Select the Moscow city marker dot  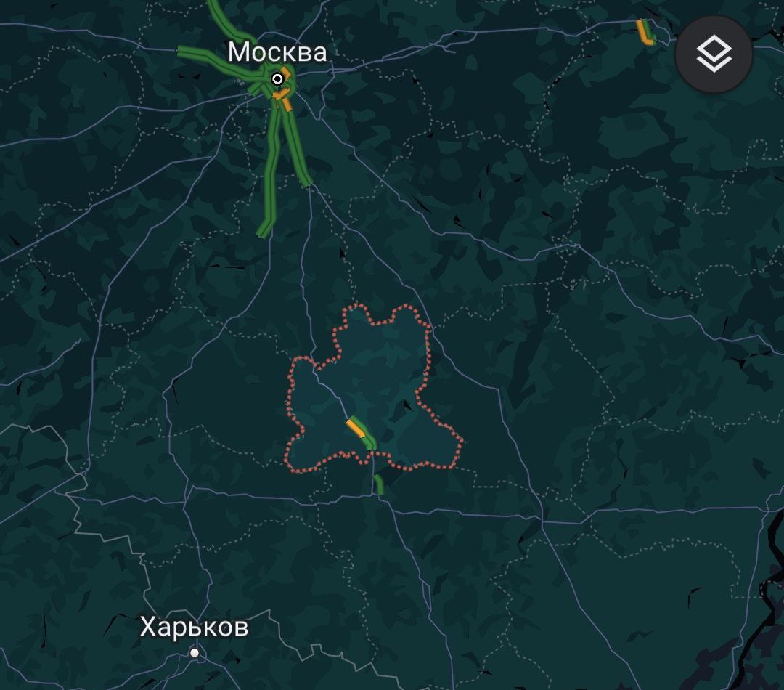point(277,78)
